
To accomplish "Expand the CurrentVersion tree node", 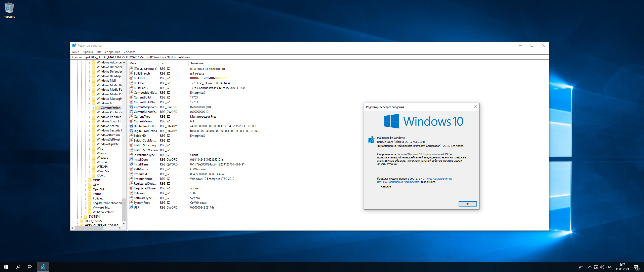I will (x=93, y=108).
